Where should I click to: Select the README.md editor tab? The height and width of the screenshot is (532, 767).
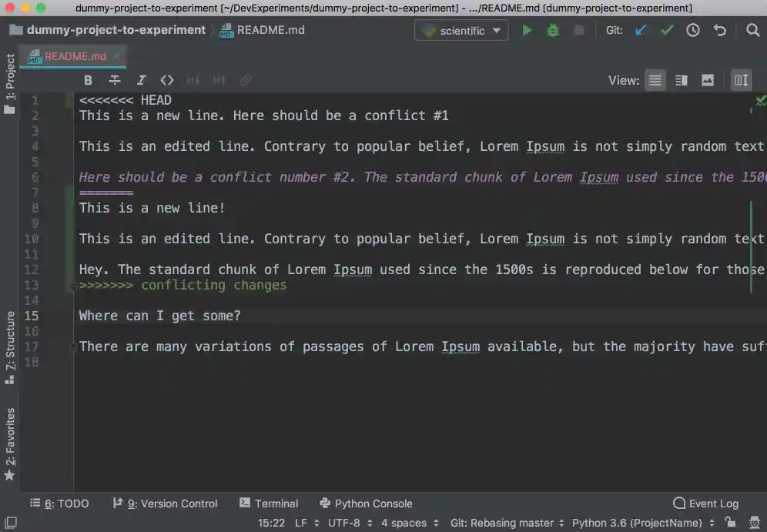(72, 56)
